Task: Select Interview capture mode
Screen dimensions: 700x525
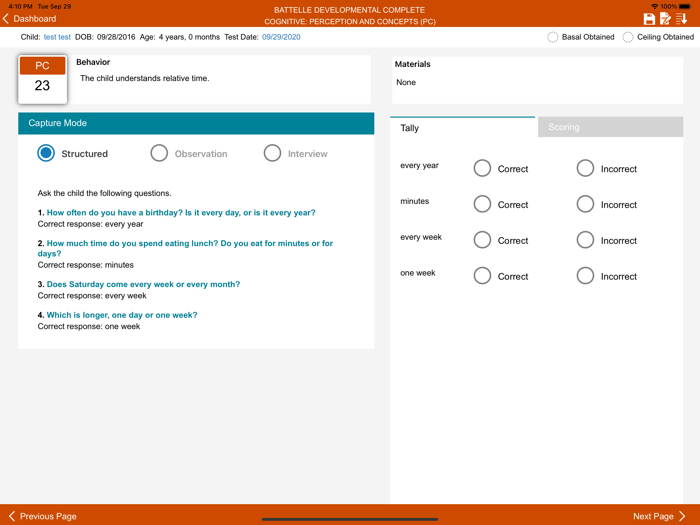Action: [272, 153]
